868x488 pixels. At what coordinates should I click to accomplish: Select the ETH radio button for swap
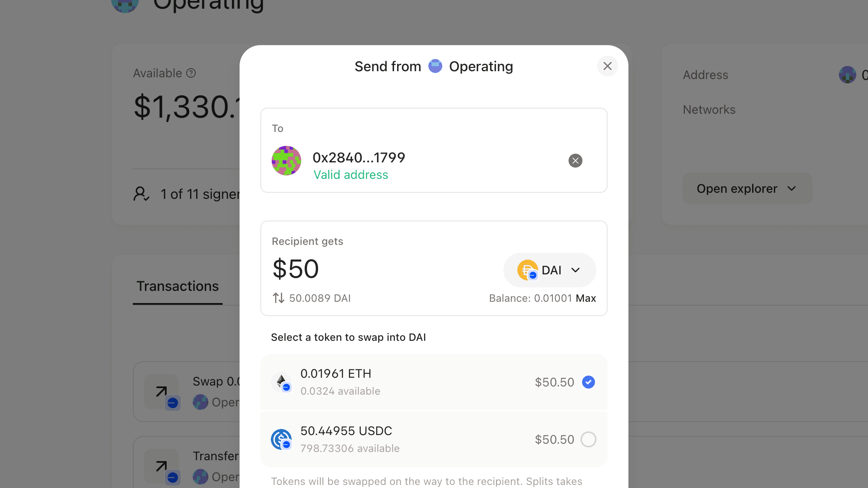588,382
